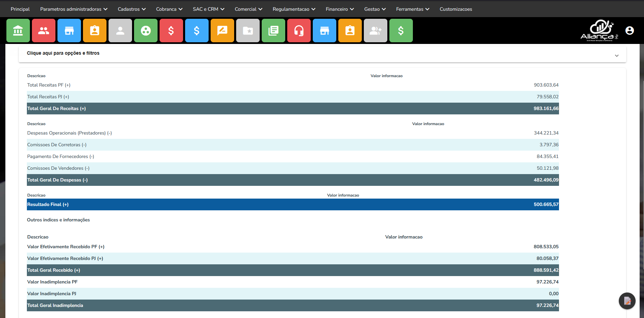
Task: Click the Aliança logo
Action: (599, 31)
